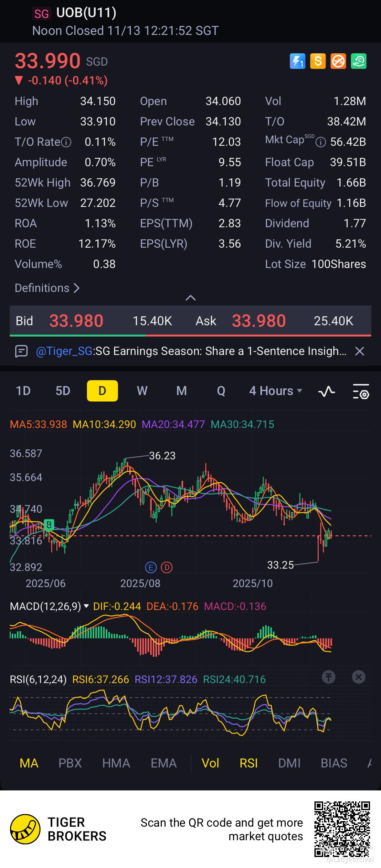
Task: Tap the green B buy marker on chart
Action: pos(49,525)
